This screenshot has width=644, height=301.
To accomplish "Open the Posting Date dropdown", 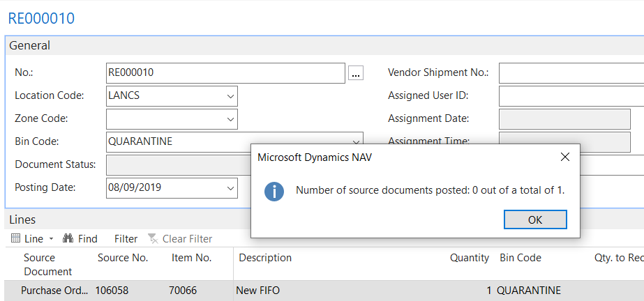I will (230, 188).
